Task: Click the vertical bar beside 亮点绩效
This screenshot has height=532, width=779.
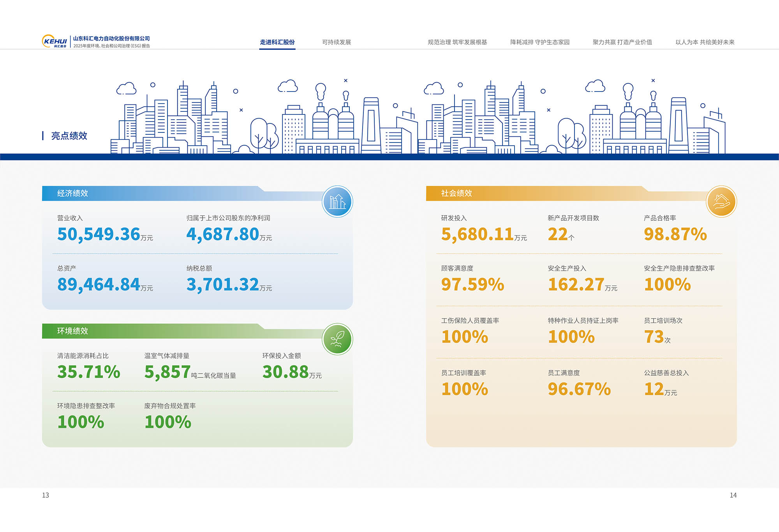Action: tap(43, 136)
